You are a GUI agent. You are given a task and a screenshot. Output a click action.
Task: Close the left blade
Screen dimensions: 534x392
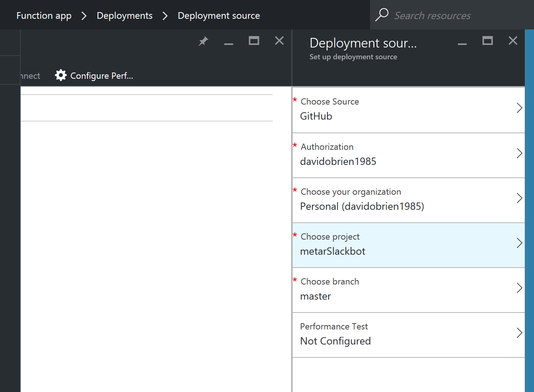tap(279, 40)
